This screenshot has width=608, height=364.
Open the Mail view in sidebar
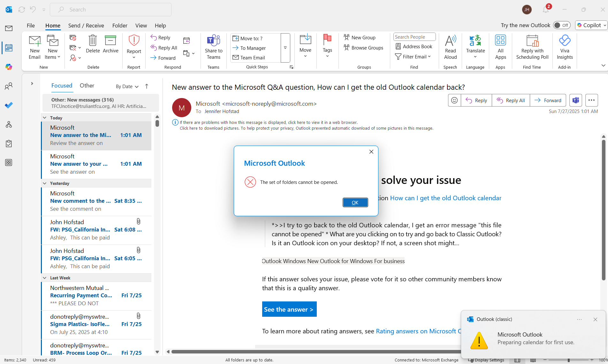click(x=9, y=28)
